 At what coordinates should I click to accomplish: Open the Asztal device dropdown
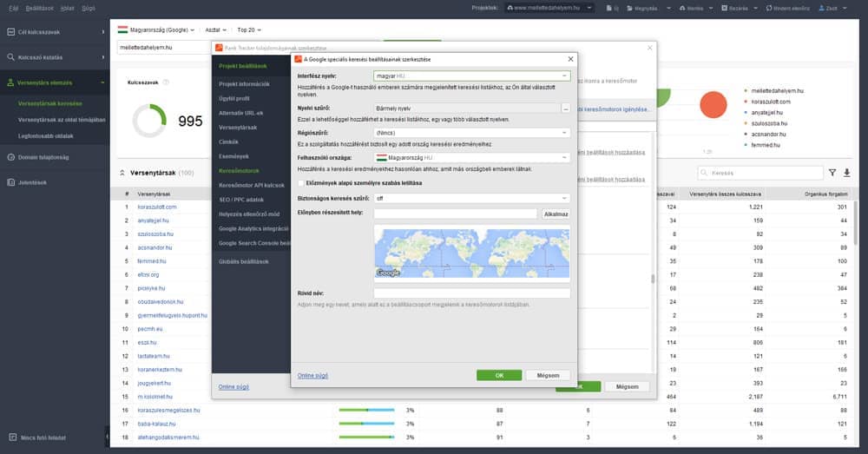pyautogui.click(x=216, y=30)
